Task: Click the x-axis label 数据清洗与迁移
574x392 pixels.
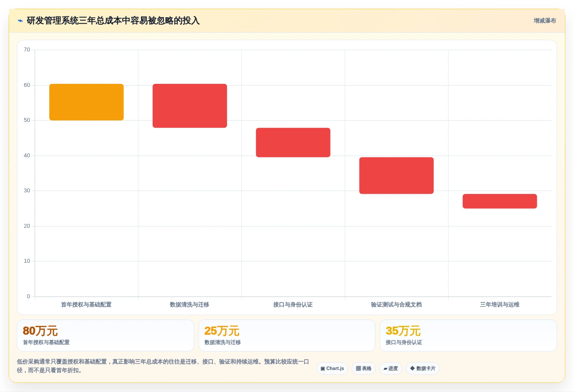Action: tap(190, 305)
